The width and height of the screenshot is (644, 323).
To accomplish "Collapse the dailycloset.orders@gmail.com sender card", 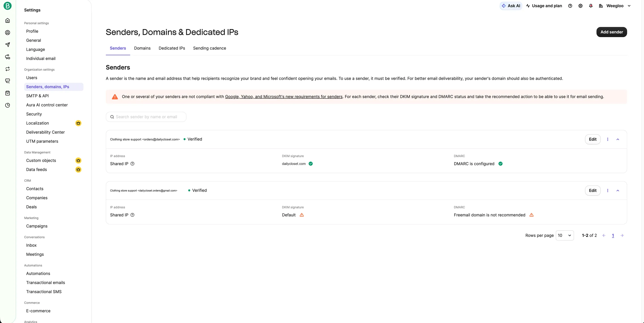I will [618, 191].
